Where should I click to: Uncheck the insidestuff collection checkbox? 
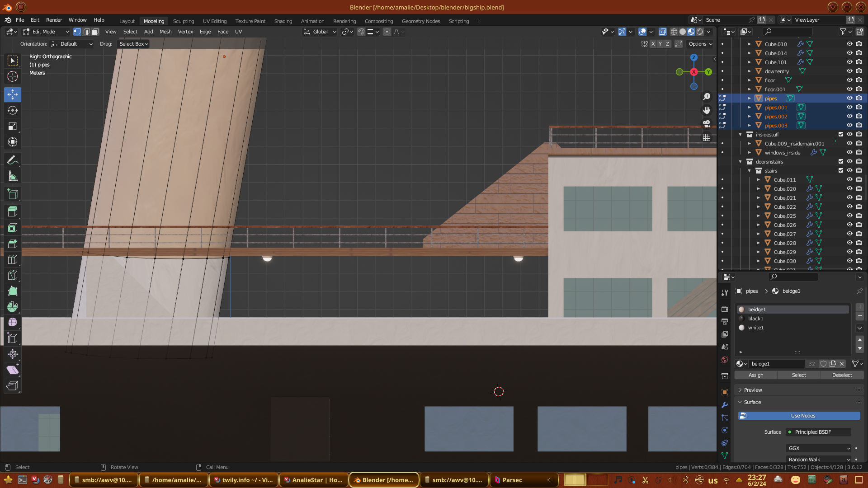(841, 134)
